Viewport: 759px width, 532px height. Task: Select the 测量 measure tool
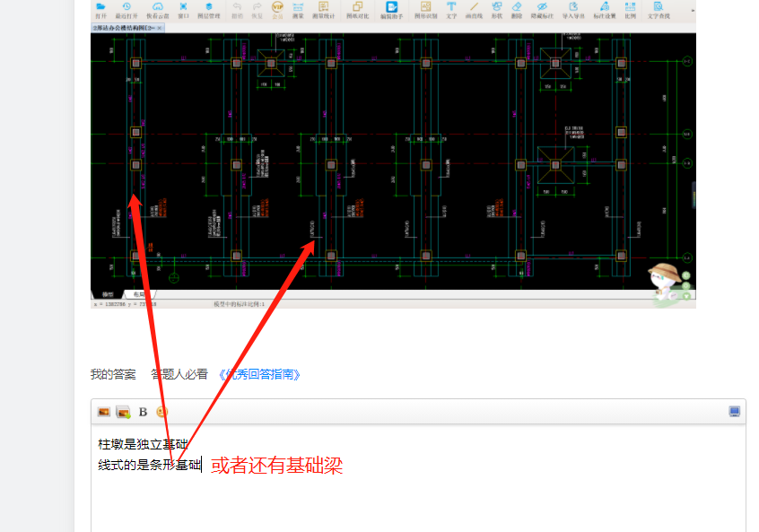(298, 10)
